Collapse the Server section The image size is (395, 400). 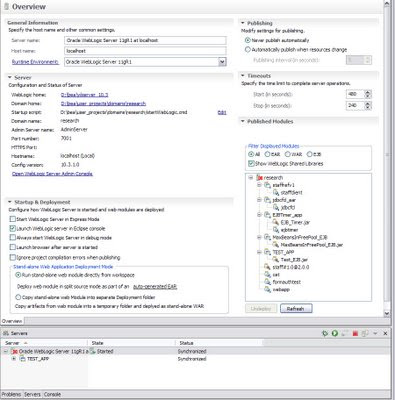[x=10, y=77]
